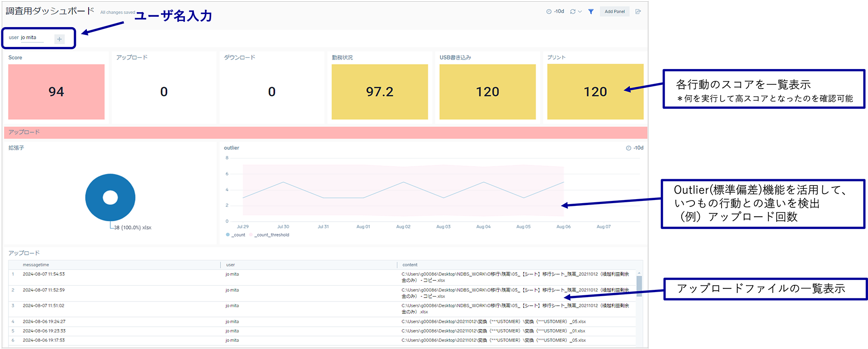Viewport: 868px width, 349px height.
Task: Click the USB書き込み 120 score tile
Action: tap(487, 92)
